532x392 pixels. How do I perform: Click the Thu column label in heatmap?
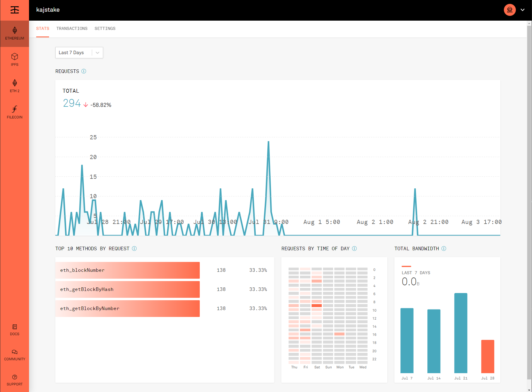294,367
